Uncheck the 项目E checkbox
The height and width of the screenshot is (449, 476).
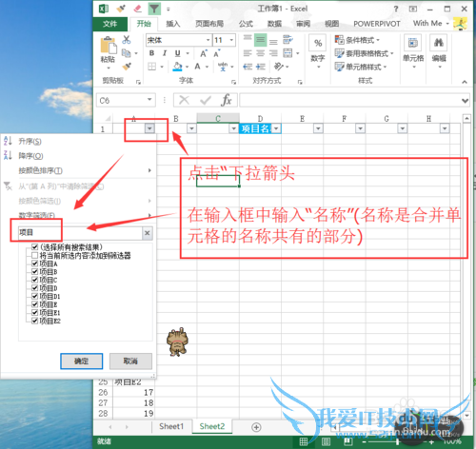tap(35, 304)
